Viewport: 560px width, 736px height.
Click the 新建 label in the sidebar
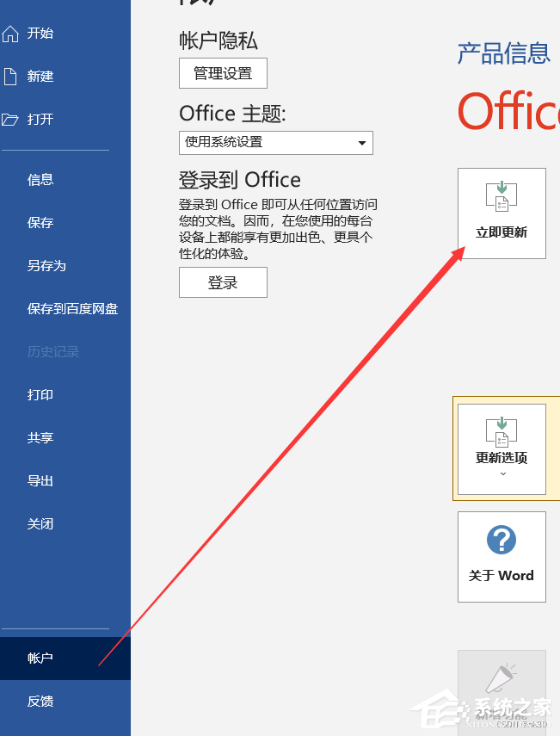(x=40, y=76)
